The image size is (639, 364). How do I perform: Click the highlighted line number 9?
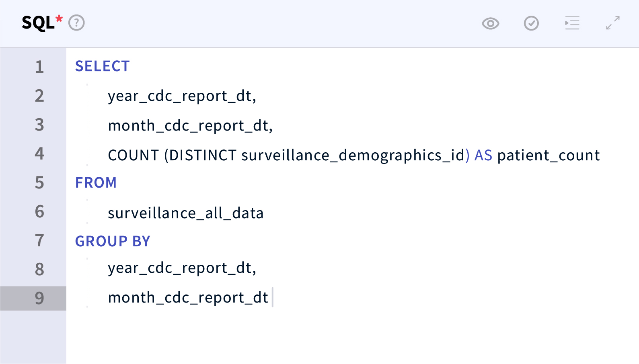pyautogui.click(x=39, y=298)
